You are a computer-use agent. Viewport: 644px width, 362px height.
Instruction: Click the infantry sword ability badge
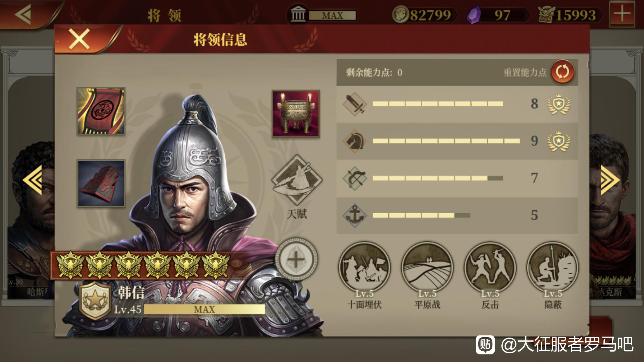[x=559, y=104]
